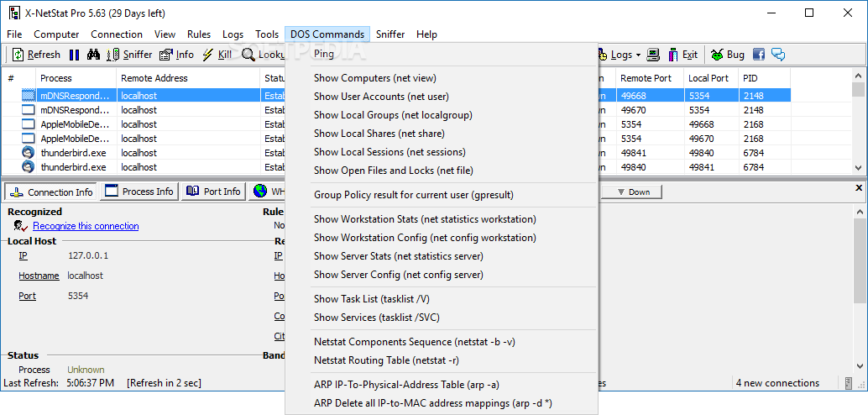868x415 pixels.
Task: Switch to the Connection Info tab
Action: [x=51, y=192]
